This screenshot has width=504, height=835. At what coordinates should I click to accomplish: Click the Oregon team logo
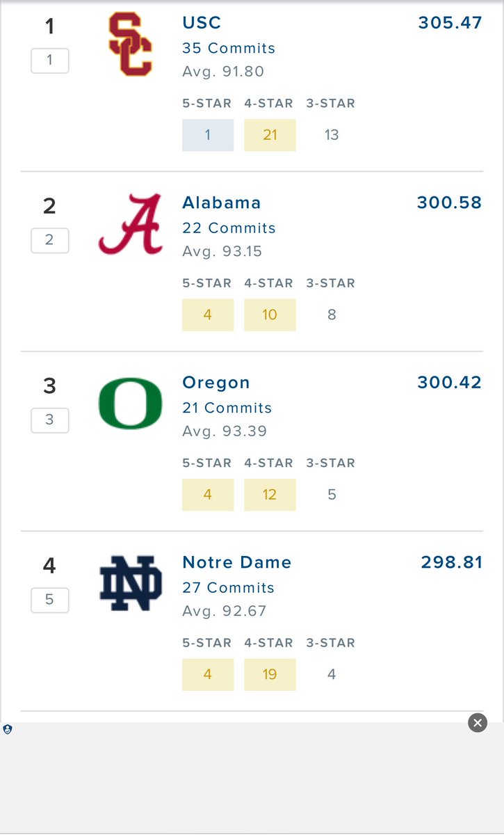[x=130, y=404]
